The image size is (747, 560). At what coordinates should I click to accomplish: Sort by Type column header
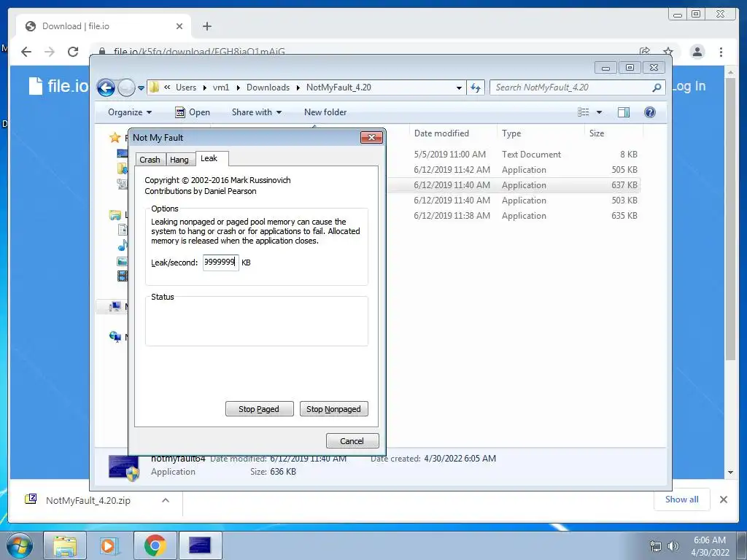pos(511,133)
